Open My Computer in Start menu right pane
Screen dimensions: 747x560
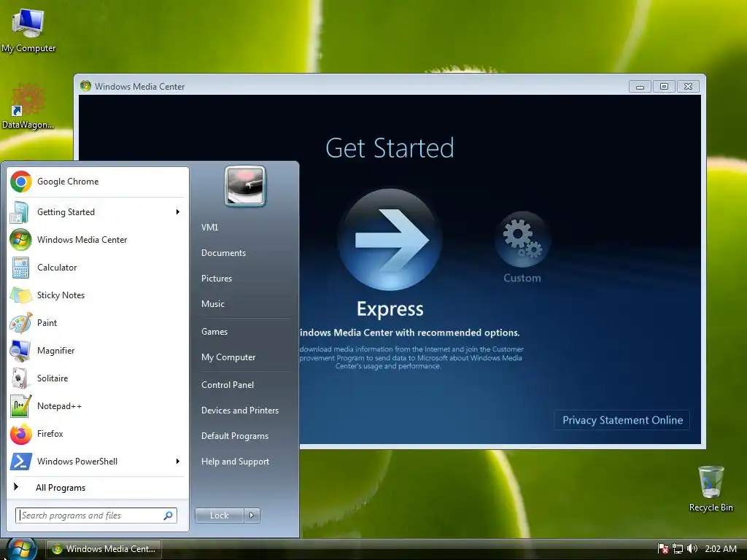[228, 357]
